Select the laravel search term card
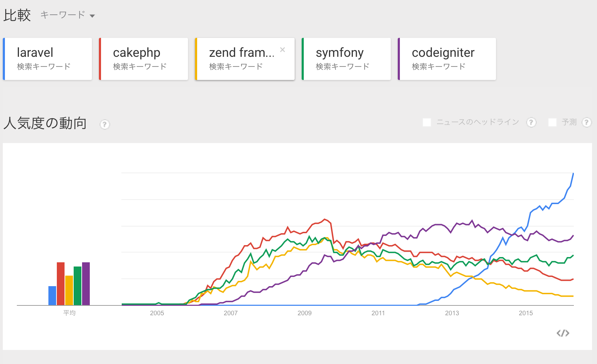Screen dimensions: 597x364 pyautogui.click(x=48, y=59)
